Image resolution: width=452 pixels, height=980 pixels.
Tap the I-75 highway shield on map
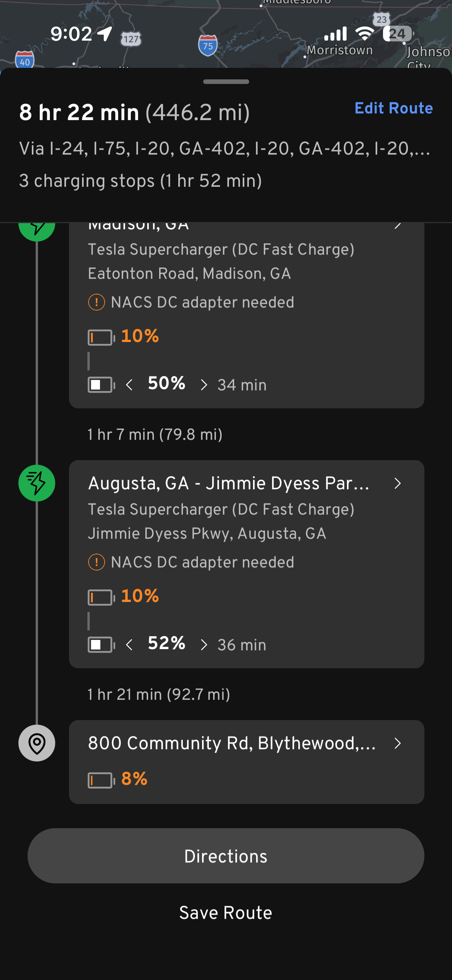pyautogui.click(x=208, y=45)
